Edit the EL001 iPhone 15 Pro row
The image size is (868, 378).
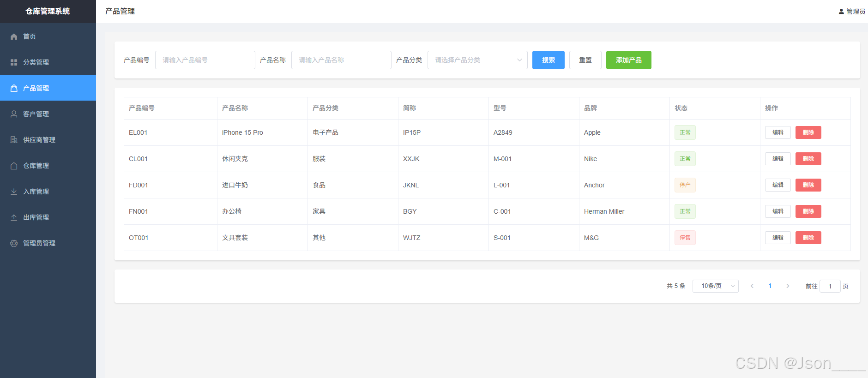[x=778, y=132]
